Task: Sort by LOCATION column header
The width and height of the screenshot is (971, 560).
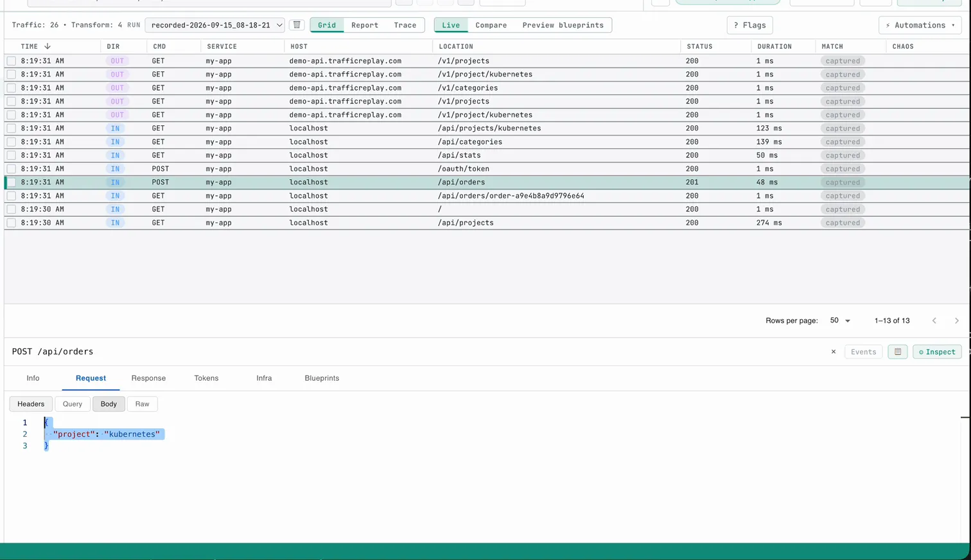Action: click(456, 46)
